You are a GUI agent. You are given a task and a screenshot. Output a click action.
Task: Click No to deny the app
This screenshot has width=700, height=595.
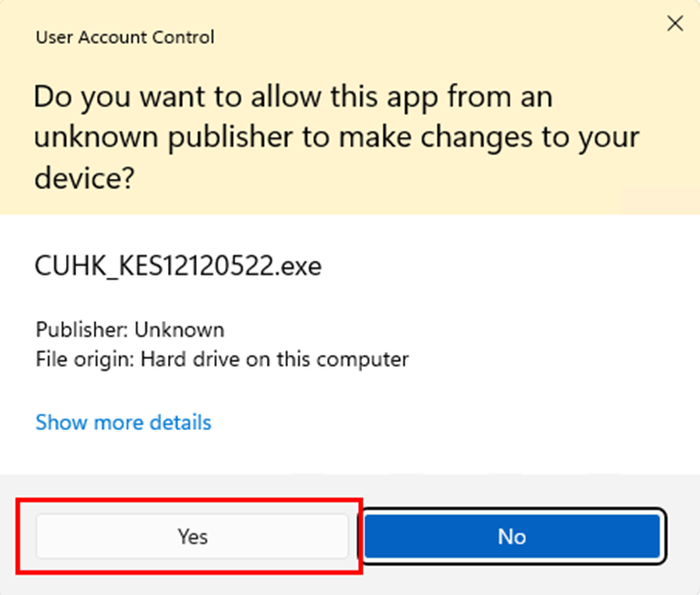point(512,536)
